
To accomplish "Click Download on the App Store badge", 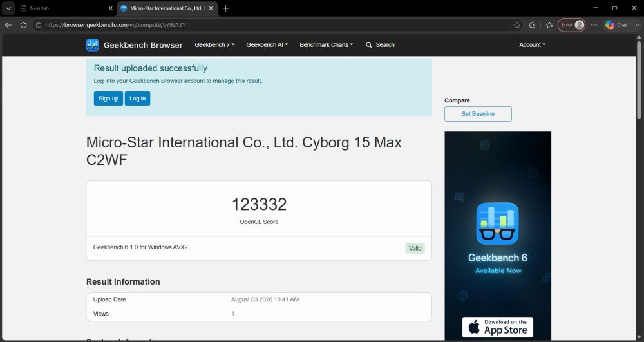I will 497,327.
